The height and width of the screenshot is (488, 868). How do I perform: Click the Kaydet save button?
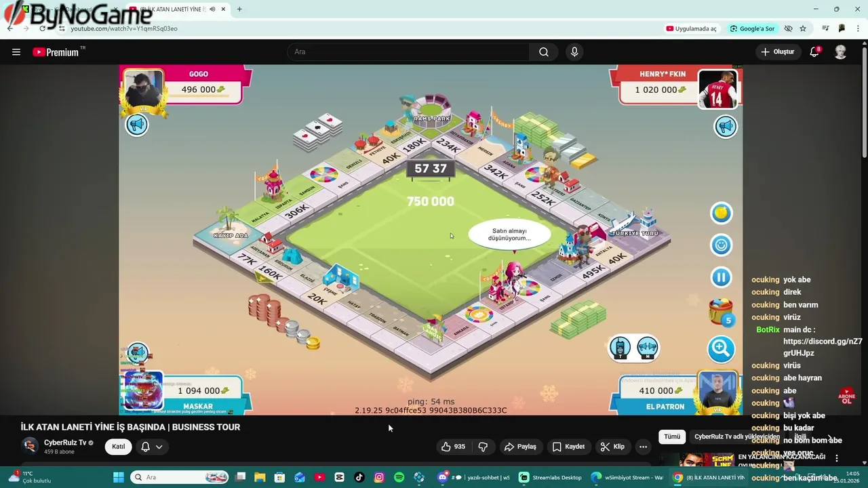click(x=568, y=447)
